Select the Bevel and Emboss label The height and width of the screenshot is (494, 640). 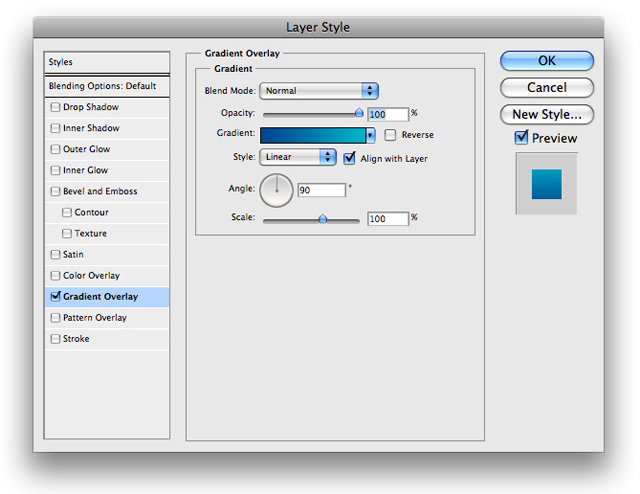[x=100, y=191]
